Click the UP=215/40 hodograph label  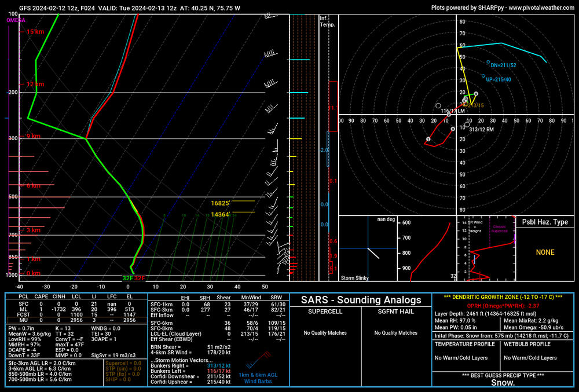coord(499,79)
